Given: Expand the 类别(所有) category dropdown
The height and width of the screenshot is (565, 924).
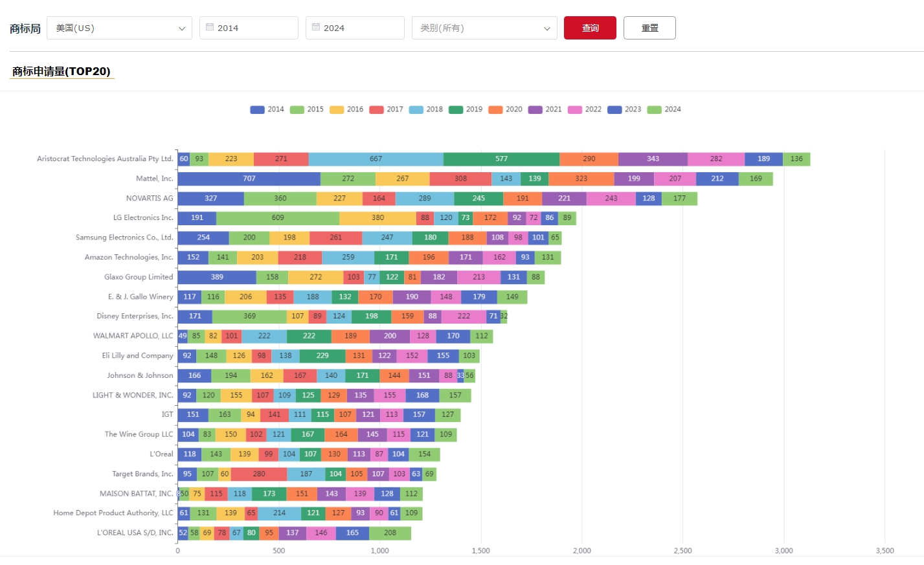Looking at the screenshot, I should (484, 28).
